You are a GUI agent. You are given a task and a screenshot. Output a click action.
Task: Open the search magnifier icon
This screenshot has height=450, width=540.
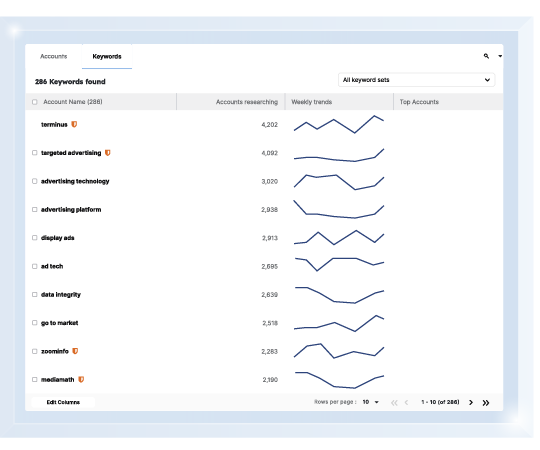click(x=486, y=56)
